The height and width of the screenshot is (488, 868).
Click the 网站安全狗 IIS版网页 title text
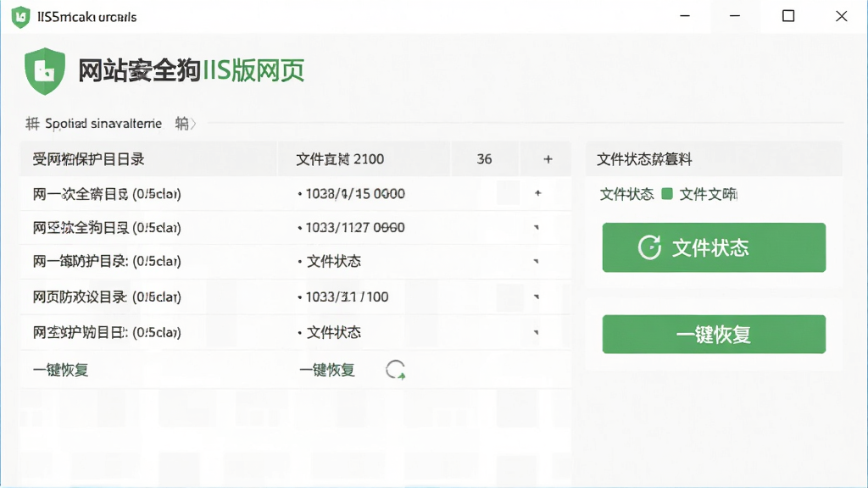(x=191, y=71)
